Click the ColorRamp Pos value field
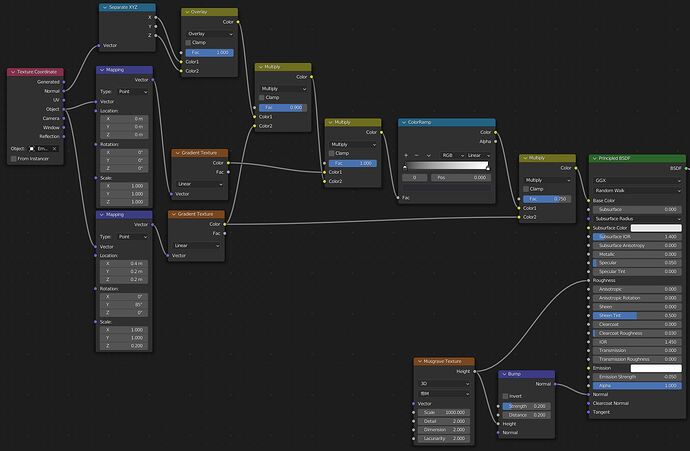Screen dimensions: 690x451 461,178
